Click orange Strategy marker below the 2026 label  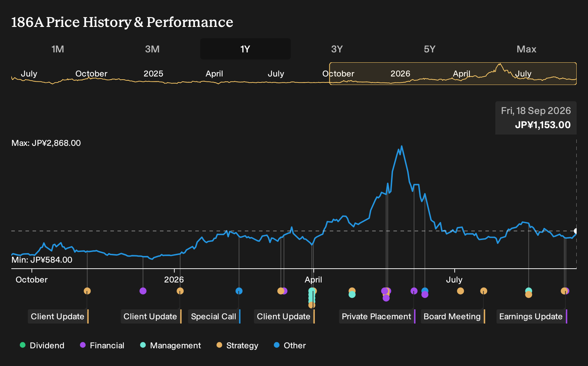pyautogui.click(x=180, y=291)
